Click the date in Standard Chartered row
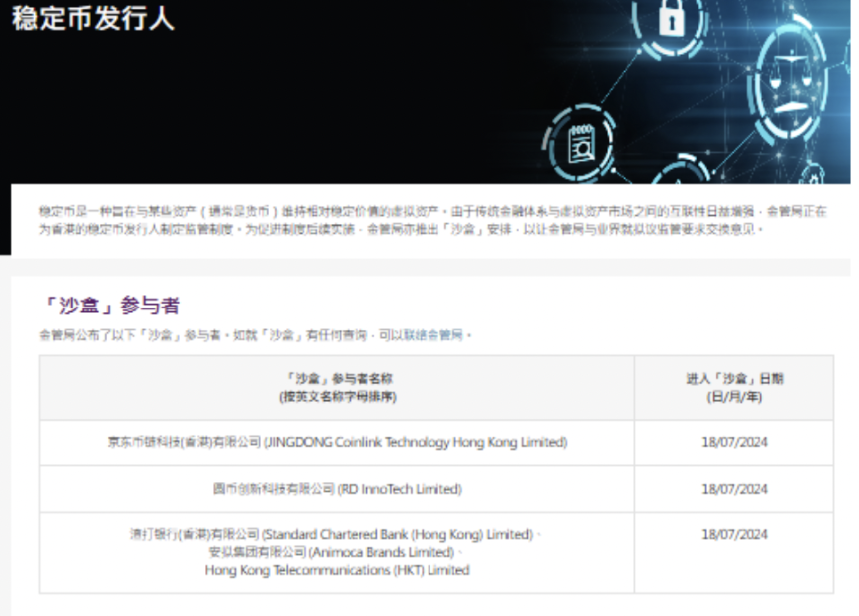The width and height of the screenshot is (859, 616). [733, 534]
